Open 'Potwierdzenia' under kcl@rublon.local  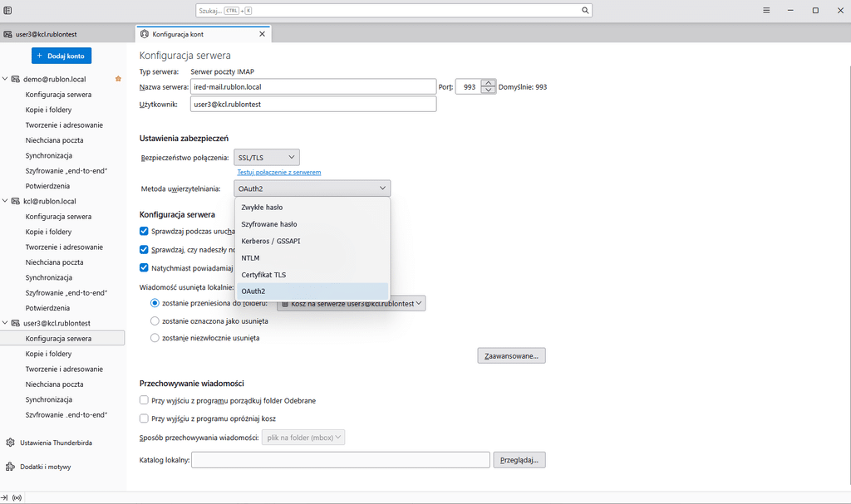pos(47,307)
